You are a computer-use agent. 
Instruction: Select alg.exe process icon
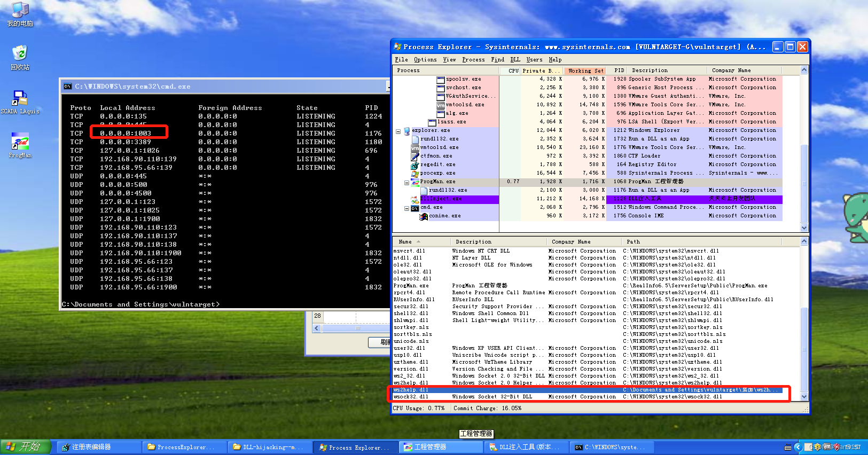coord(441,113)
